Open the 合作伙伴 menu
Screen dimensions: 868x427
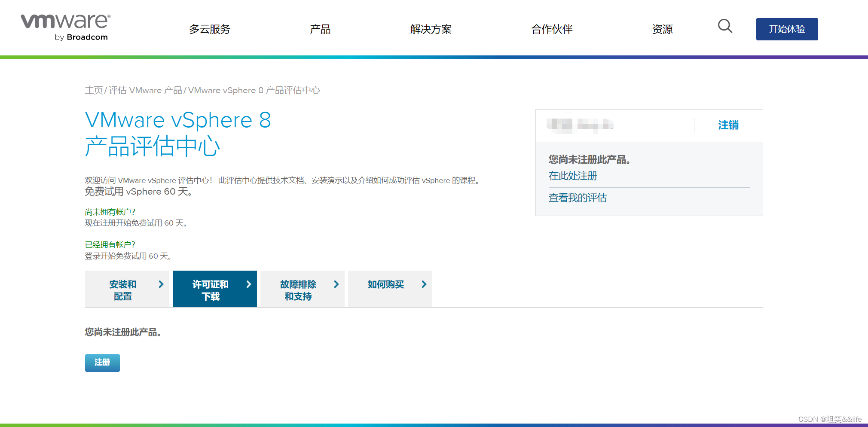coord(551,29)
